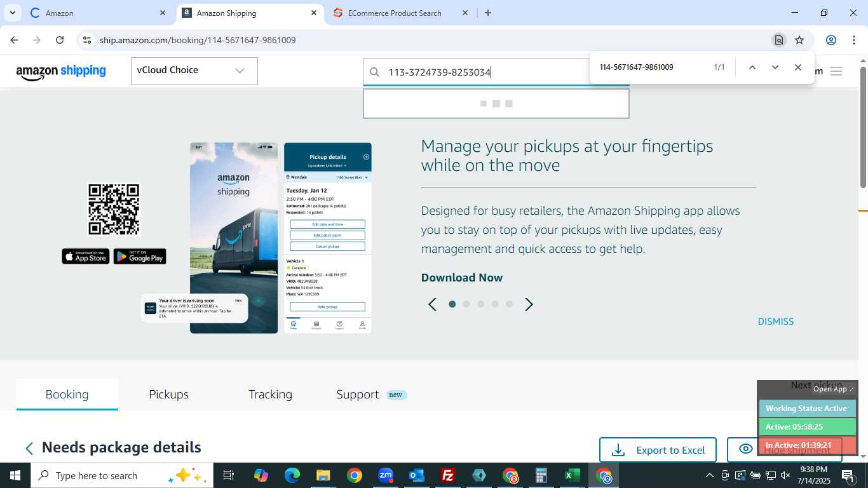
Task: Open File Explorer from the taskbar
Action: [x=323, y=475]
